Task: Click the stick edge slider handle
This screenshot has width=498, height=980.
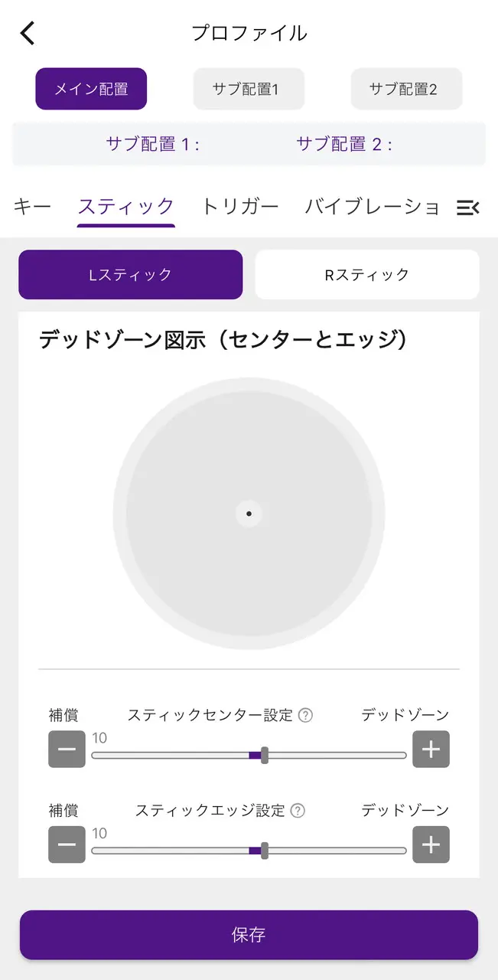Action: (265, 850)
